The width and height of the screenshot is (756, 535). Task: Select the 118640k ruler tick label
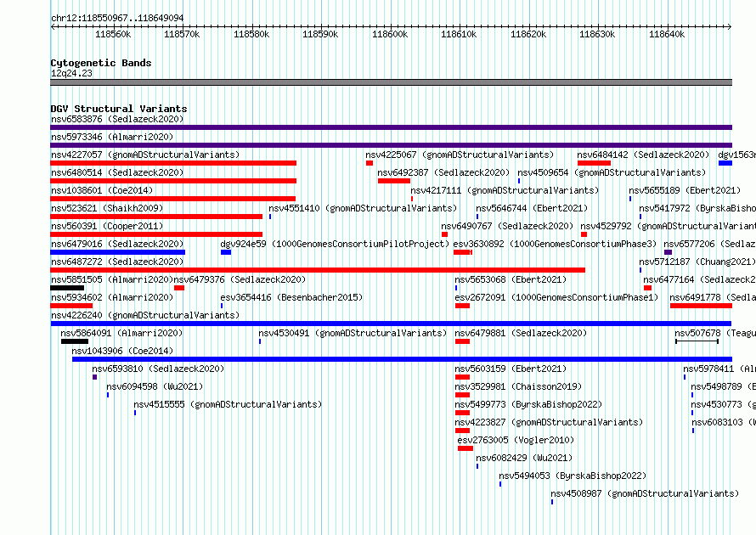coord(666,34)
